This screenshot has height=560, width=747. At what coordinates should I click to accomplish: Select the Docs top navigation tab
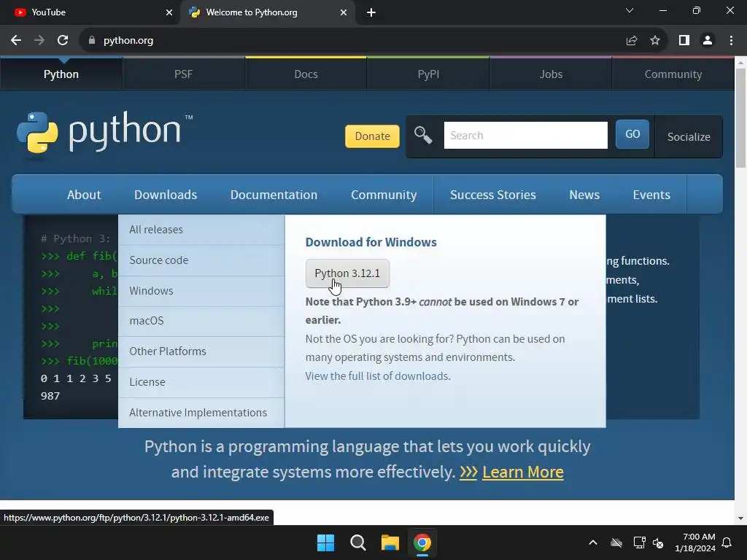(x=306, y=74)
